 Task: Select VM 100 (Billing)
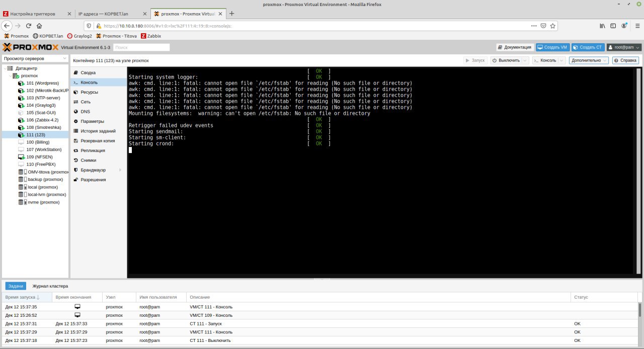click(x=38, y=142)
